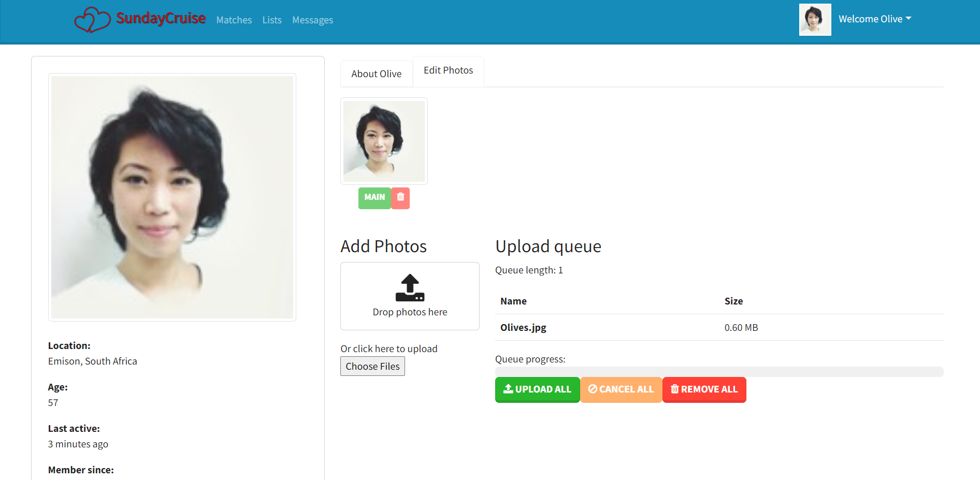Click the dropdown caret beside Welcome Olive

coord(910,19)
